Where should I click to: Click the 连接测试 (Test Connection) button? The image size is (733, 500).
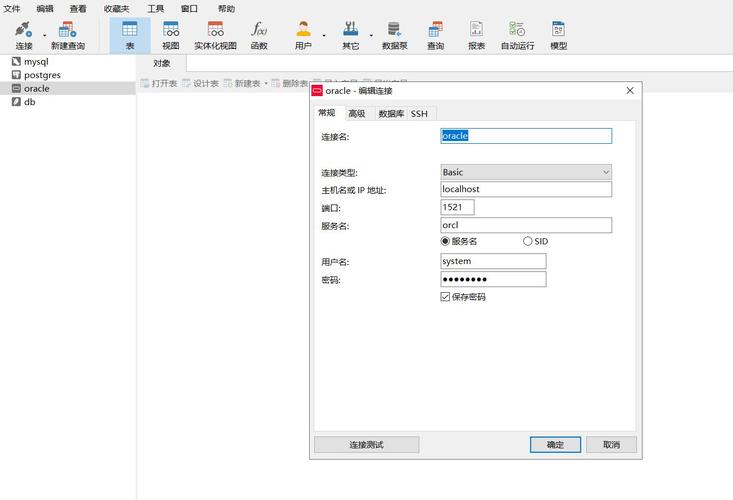[366, 444]
